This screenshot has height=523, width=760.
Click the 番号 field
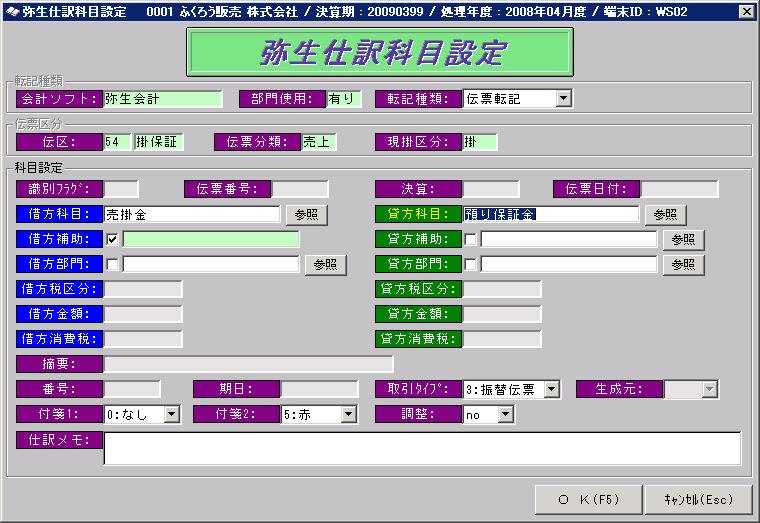(132, 389)
